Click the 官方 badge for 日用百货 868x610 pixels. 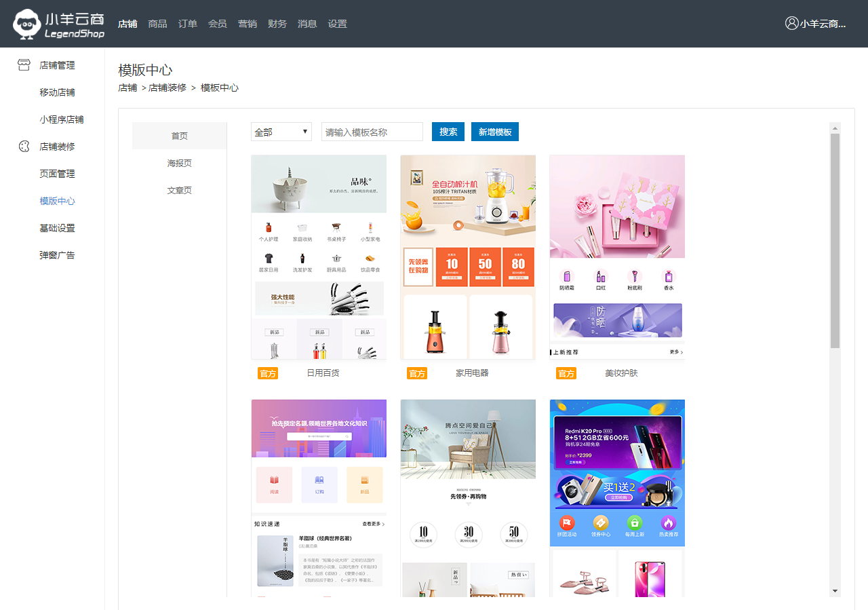pos(268,373)
